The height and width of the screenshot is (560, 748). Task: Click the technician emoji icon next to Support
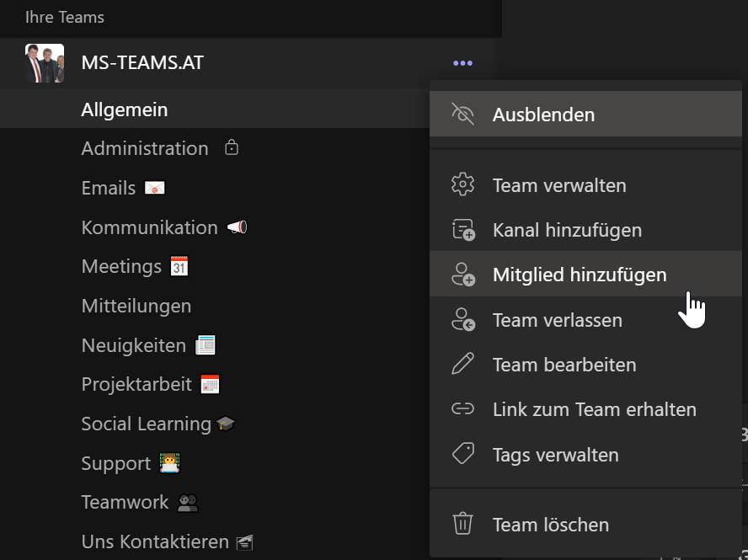[x=170, y=462]
